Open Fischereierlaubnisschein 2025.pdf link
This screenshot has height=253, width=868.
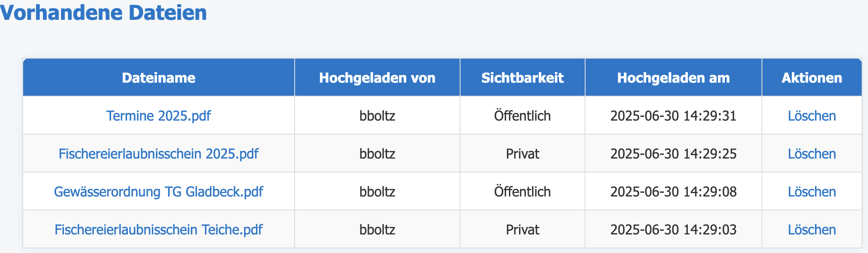click(158, 153)
